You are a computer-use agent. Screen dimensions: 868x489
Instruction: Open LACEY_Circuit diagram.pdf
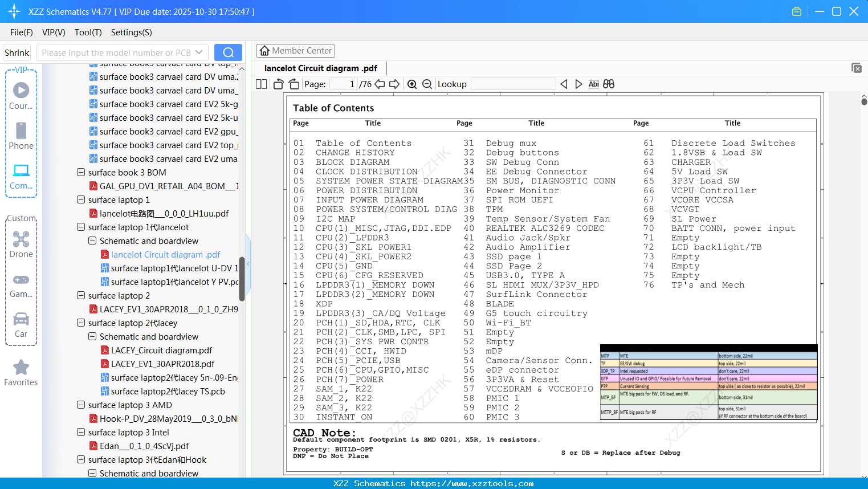click(157, 350)
